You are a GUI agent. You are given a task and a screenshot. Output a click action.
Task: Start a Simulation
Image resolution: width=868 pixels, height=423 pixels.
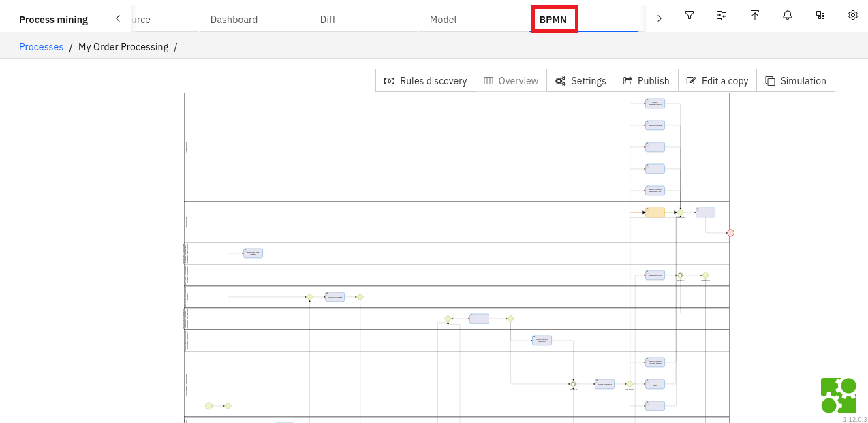click(x=796, y=80)
